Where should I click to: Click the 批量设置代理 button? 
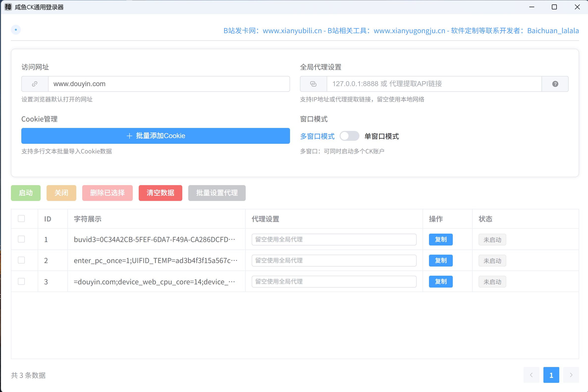[217, 193]
